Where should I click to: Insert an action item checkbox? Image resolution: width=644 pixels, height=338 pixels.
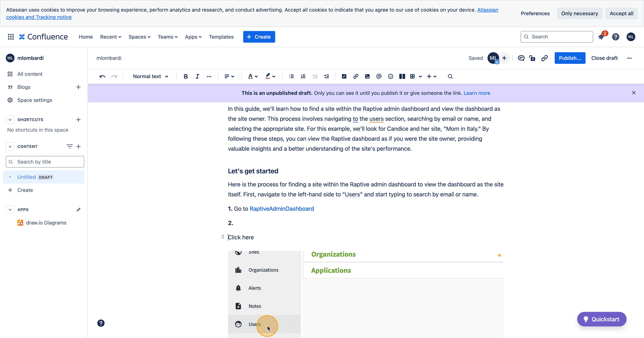tap(344, 77)
